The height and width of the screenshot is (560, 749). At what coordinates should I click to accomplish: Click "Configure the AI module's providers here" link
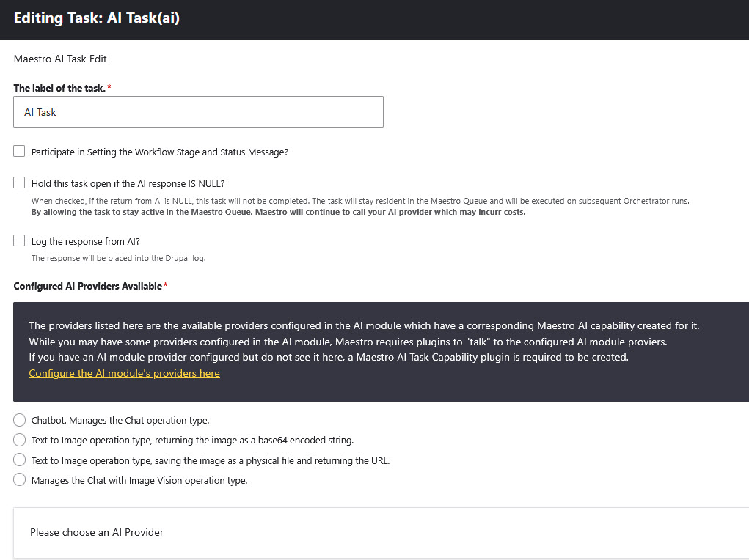tap(124, 373)
